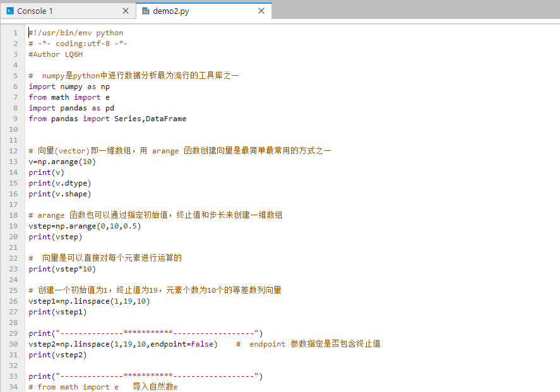560x392 pixels.
Task: Switch to the Console 1 tab
Action: pos(68,11)
